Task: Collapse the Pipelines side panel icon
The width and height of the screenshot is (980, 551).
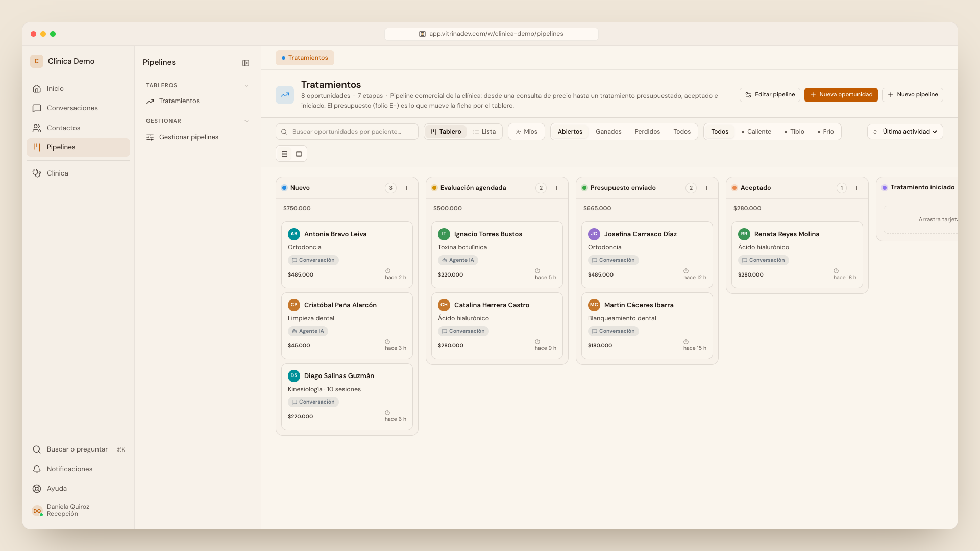Action: click(x=246, y=63)
